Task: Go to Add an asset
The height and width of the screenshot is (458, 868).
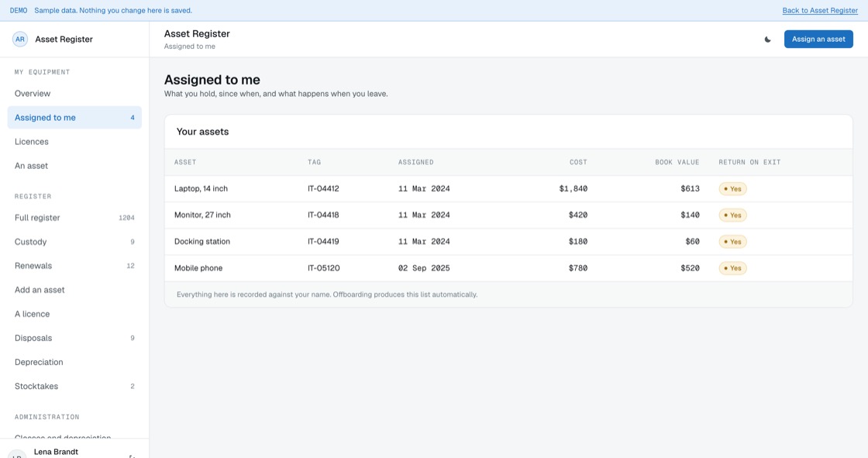Action: coord(74,290)
